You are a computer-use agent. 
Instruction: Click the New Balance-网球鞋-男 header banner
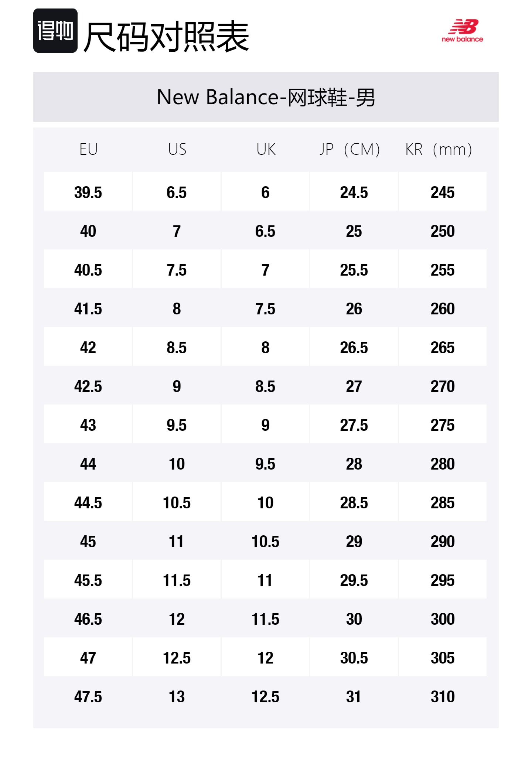click(266, 97)
